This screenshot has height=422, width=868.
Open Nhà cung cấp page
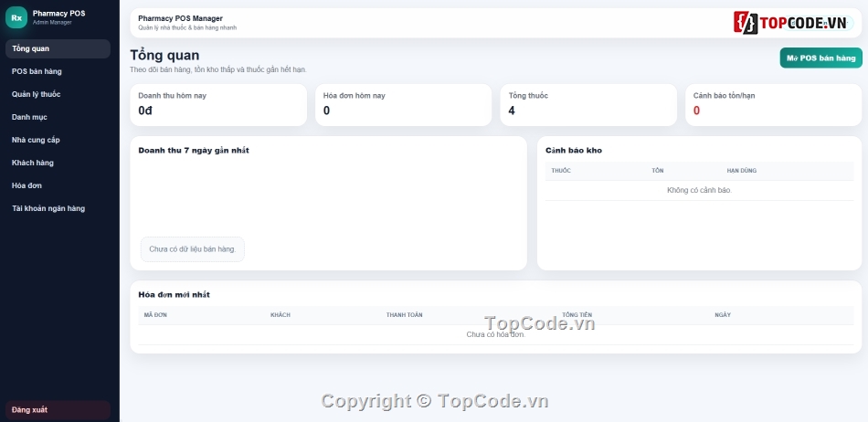click(x=58, y=140)
